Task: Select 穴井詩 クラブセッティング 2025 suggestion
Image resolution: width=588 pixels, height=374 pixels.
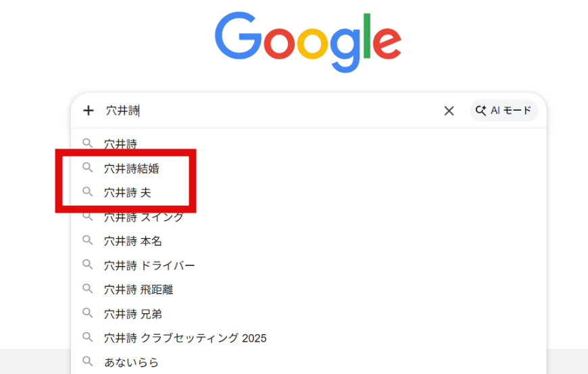Action: click(185, 338)
